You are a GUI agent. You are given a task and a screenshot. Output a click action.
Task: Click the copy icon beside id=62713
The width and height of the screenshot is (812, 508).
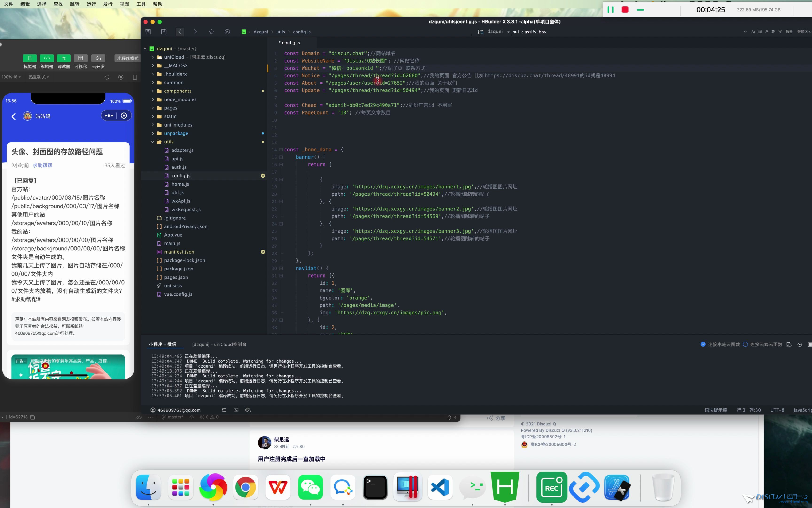tap(33, 417)
